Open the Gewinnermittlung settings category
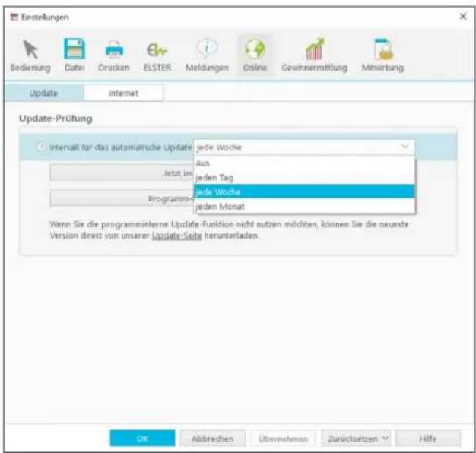This screenshot has height=453, width=476. pyautogui.click(x=314, y=55)
